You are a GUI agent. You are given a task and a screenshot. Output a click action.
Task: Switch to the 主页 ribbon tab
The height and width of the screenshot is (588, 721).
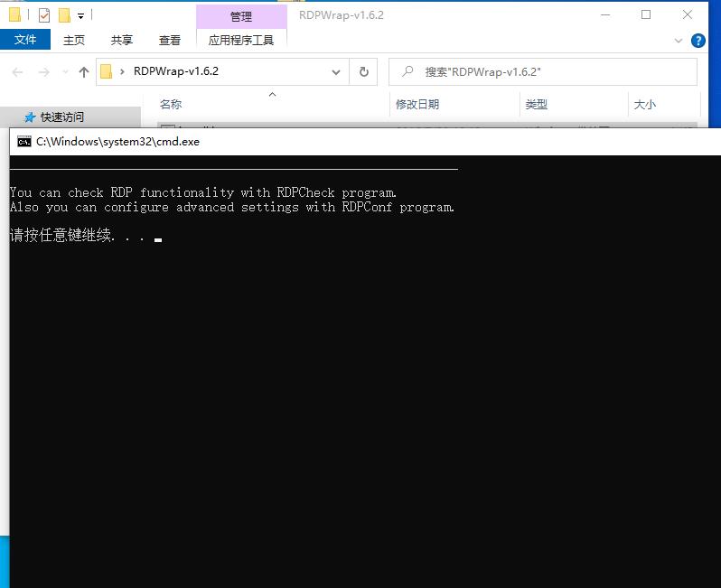(x=74, y=40)
